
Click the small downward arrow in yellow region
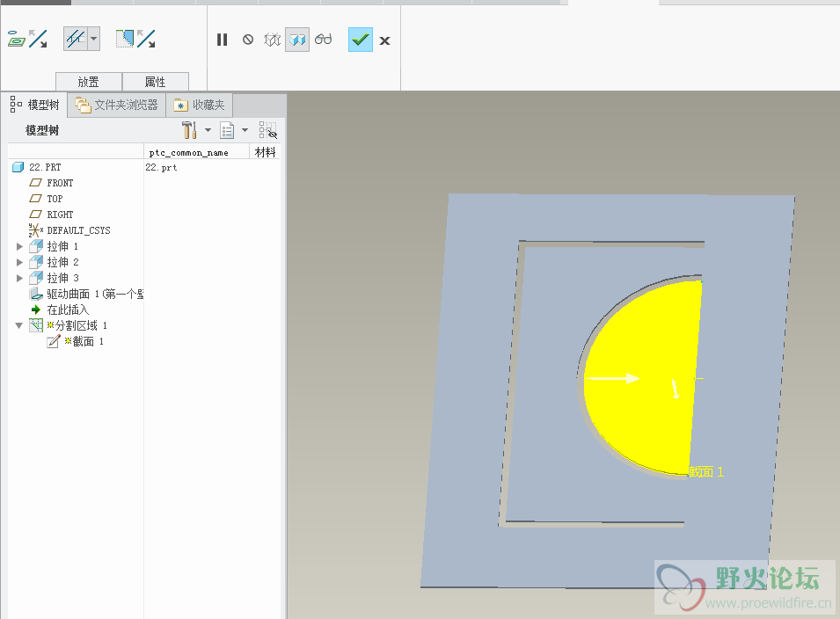[675, 389]
